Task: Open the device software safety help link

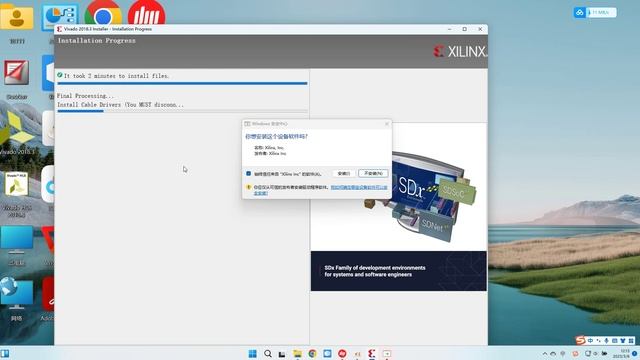Action: coord(359,187)
